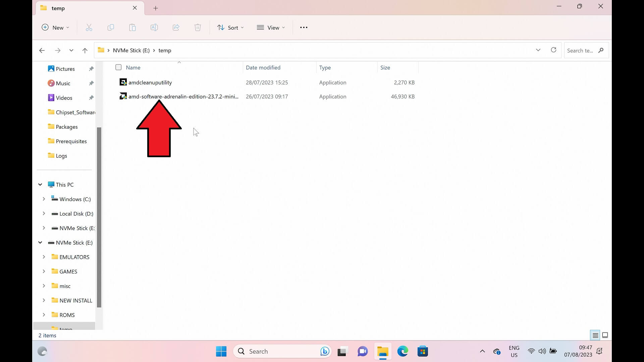Click the New button in toolbar
The height and width of the screenshot is (362, 644).
[55, 27]
